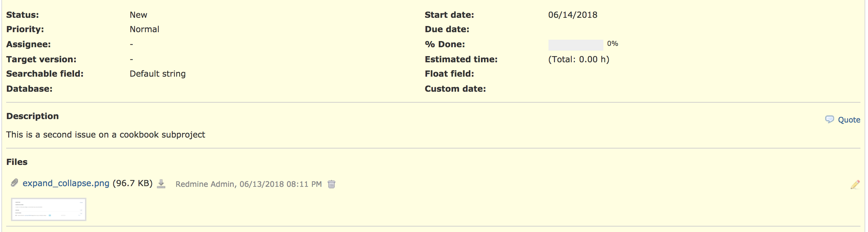Click the Quote speech bubble icon

pyautogui.click(x=829, y=119)
